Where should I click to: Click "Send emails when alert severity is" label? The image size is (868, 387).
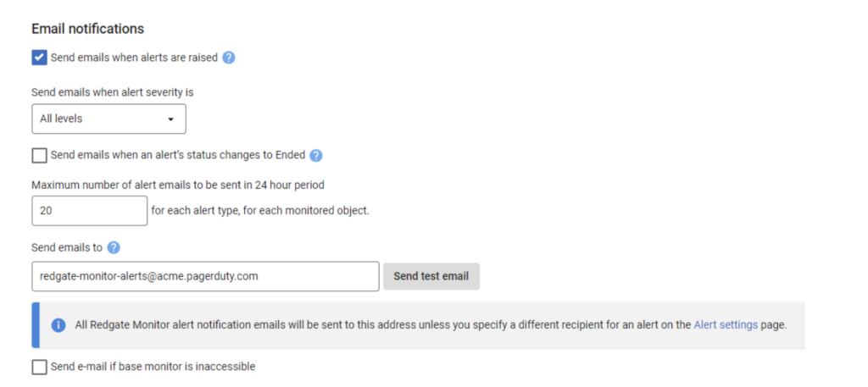pyautogui.click(x=119, y=91)
